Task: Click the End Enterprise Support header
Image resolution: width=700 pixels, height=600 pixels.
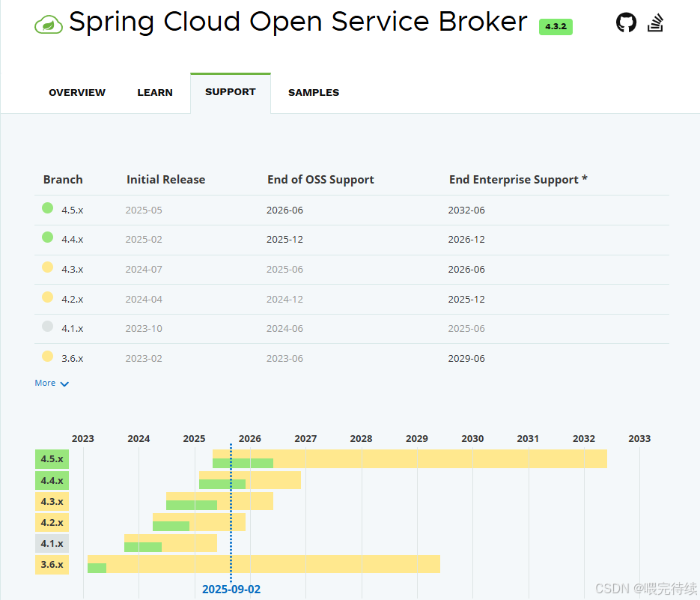Action: point(518,180)
